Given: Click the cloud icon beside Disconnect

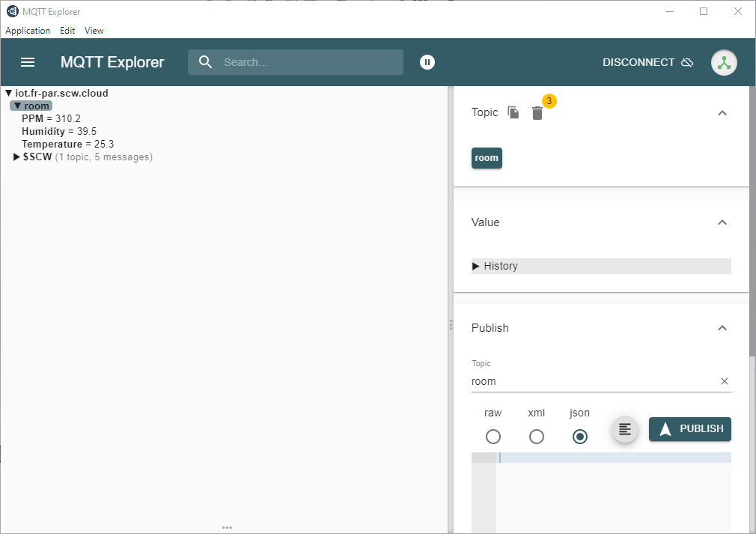Looking at the screenshot, I should click(687, 62).
